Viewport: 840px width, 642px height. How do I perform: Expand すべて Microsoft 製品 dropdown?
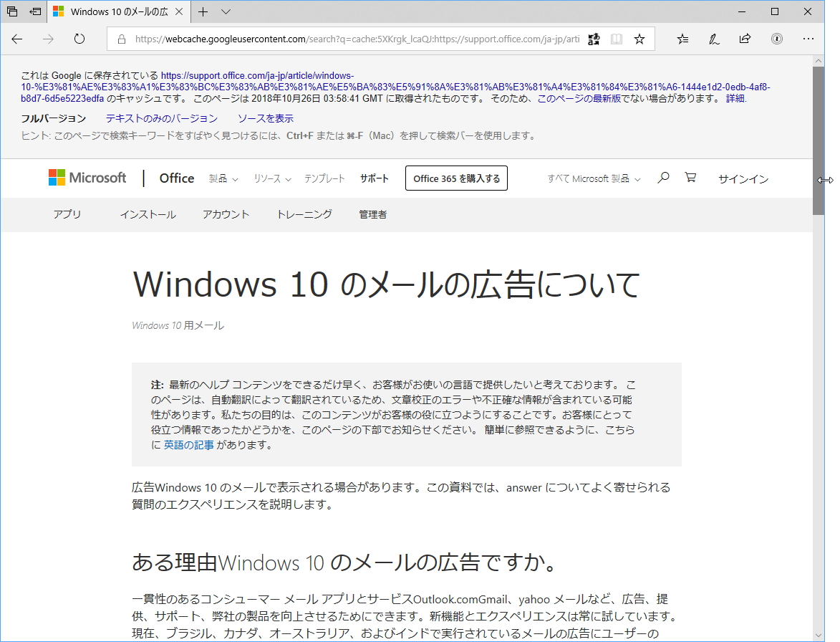pyautogui.click(x=593, y=178)
